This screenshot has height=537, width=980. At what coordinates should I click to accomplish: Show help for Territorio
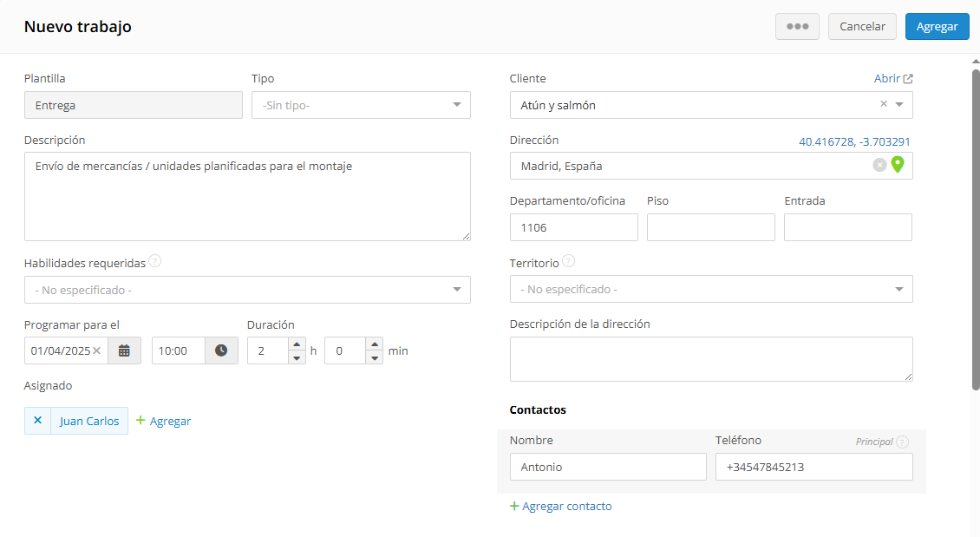(568, 261)
